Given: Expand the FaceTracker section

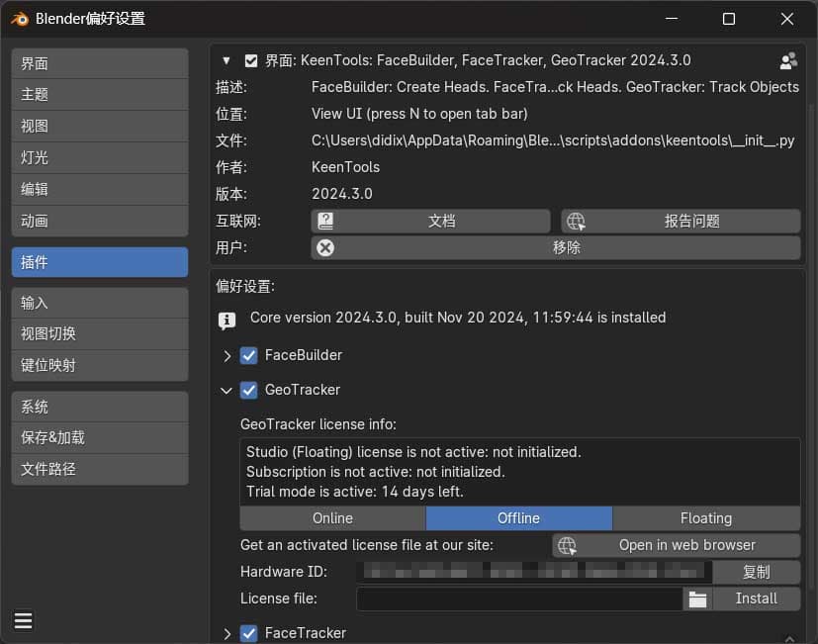Looking at the screenshot, I should pos(227,634).
